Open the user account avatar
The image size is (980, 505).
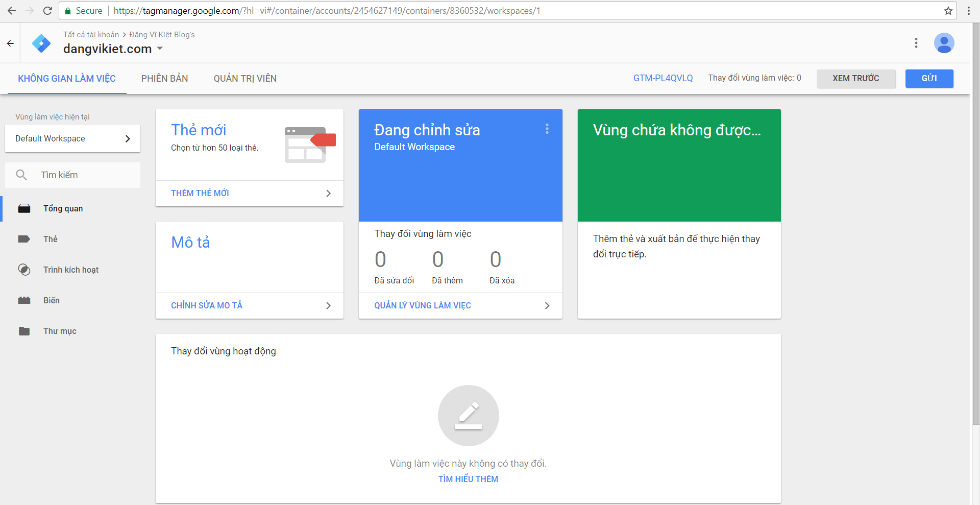tap(944, 43)
